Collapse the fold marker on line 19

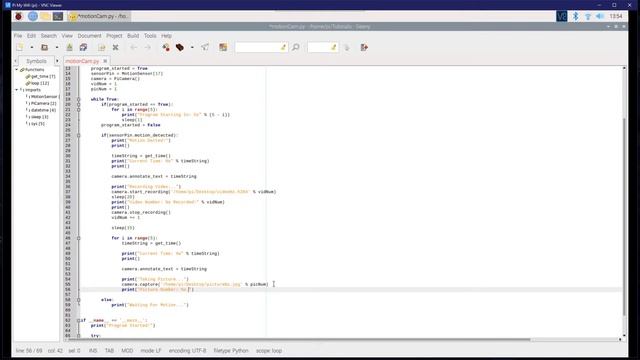click(x=78, y=99)
